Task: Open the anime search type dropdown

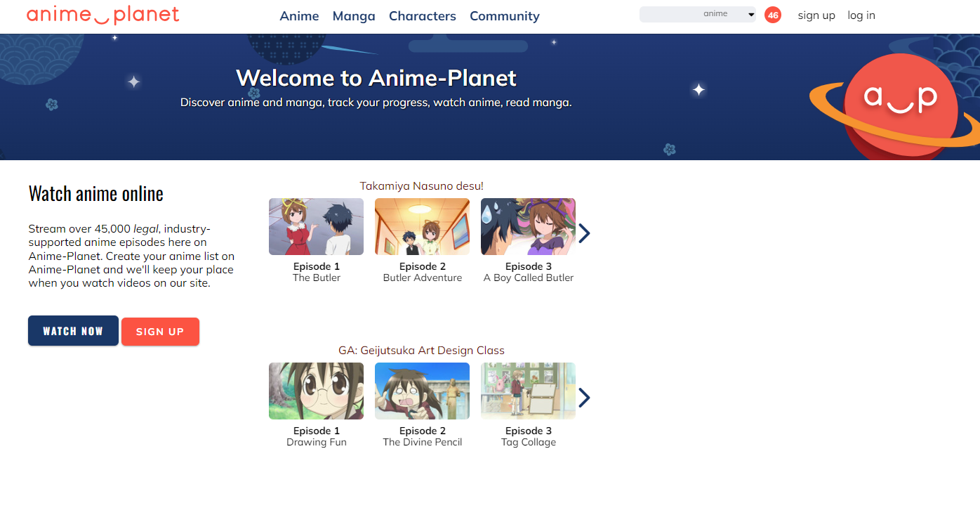Action: click(x=728, y=14)
